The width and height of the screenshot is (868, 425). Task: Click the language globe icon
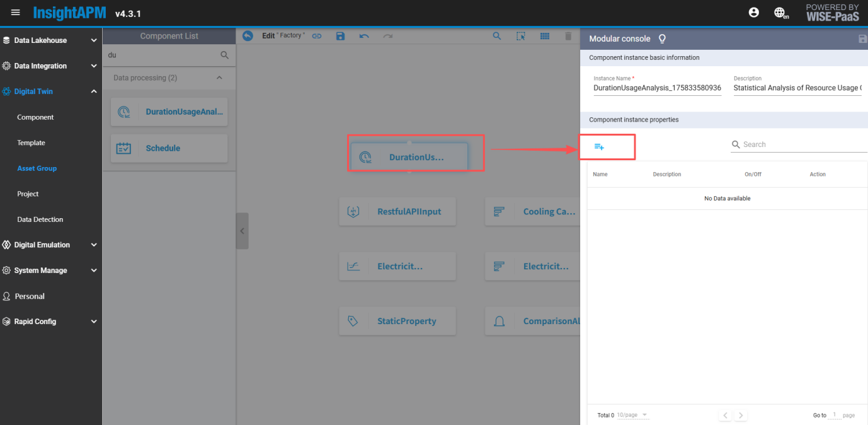click(780, 13)
